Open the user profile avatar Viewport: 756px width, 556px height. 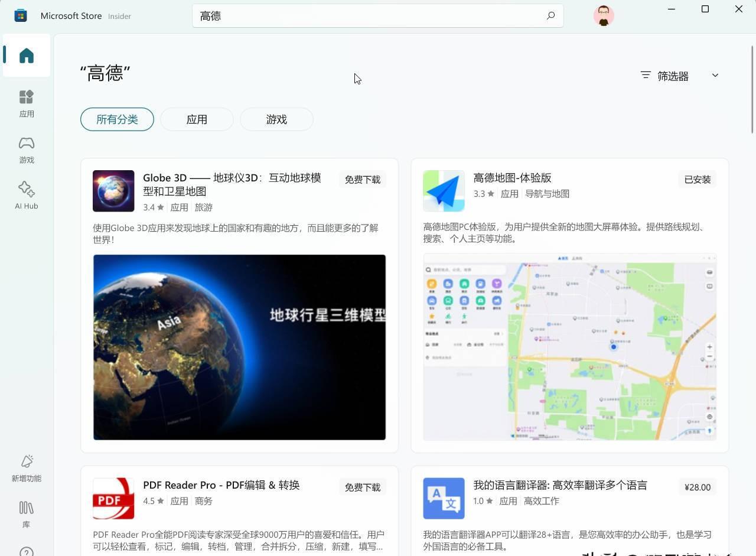tap(604, 16)
